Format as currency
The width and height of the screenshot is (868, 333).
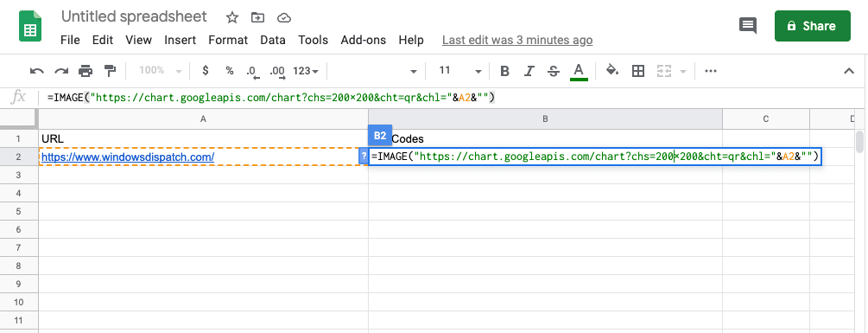tap(206, 71)
